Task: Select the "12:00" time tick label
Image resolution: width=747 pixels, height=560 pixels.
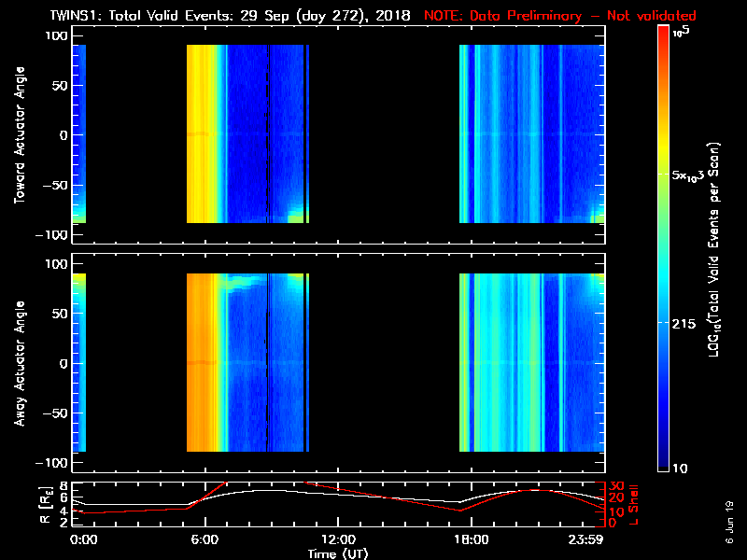Action: pos(338,539)
